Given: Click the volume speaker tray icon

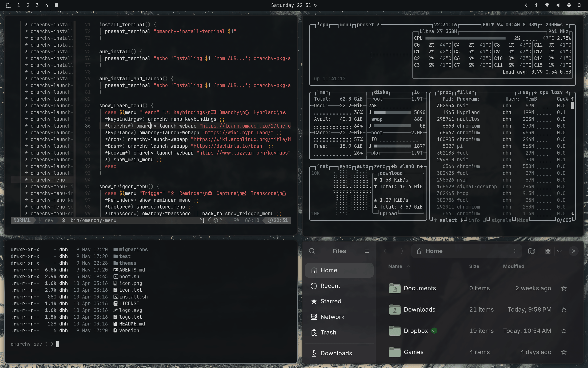Looking at the screenshot, I should (558, 5).
